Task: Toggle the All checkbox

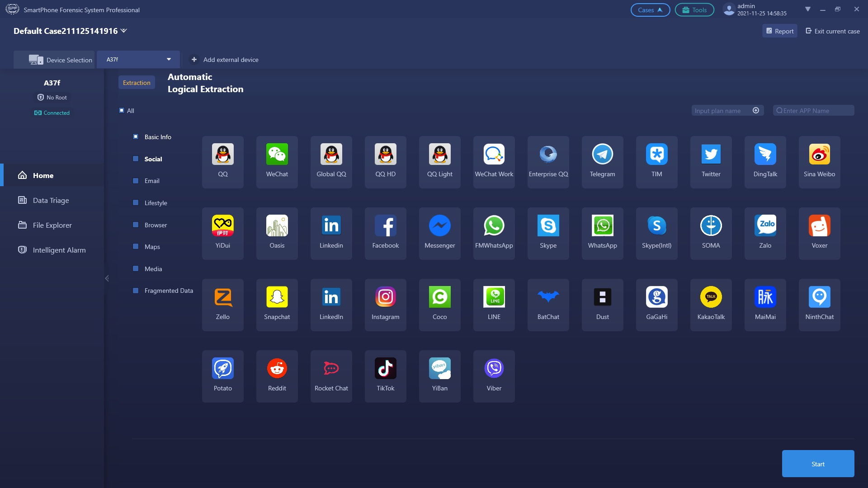Action: [x=122, y=111]
